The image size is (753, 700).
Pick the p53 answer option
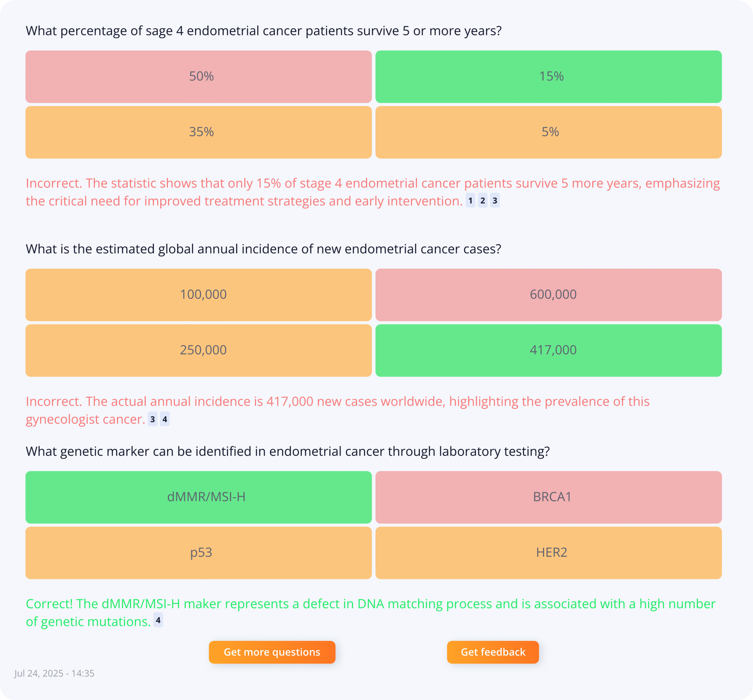click(198, 553)
